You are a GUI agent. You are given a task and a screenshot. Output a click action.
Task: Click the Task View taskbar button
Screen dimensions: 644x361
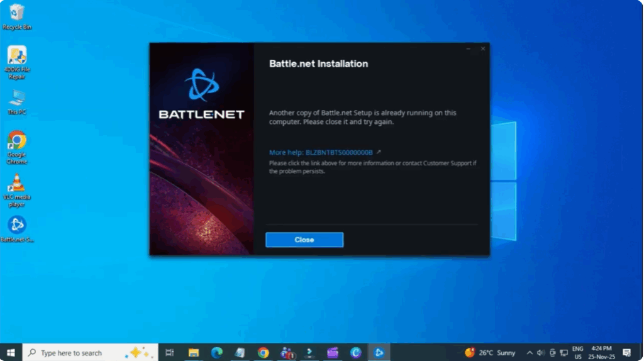point(169,353)
